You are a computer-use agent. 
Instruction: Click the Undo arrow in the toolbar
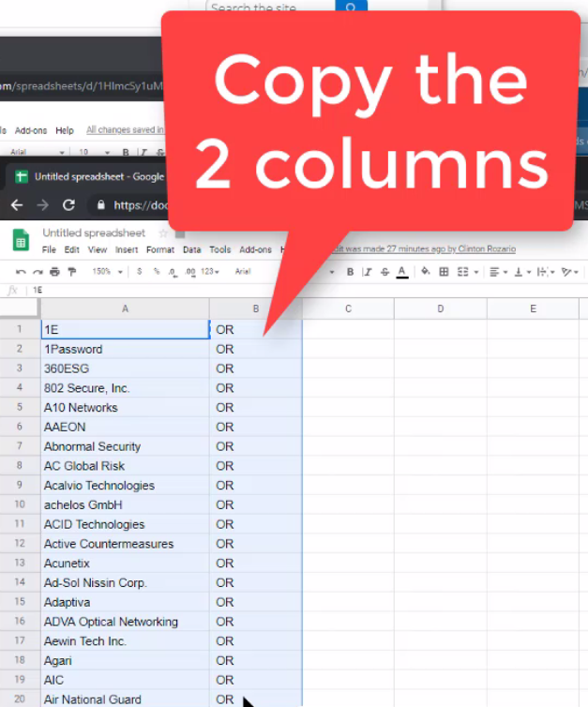point(21,272)
